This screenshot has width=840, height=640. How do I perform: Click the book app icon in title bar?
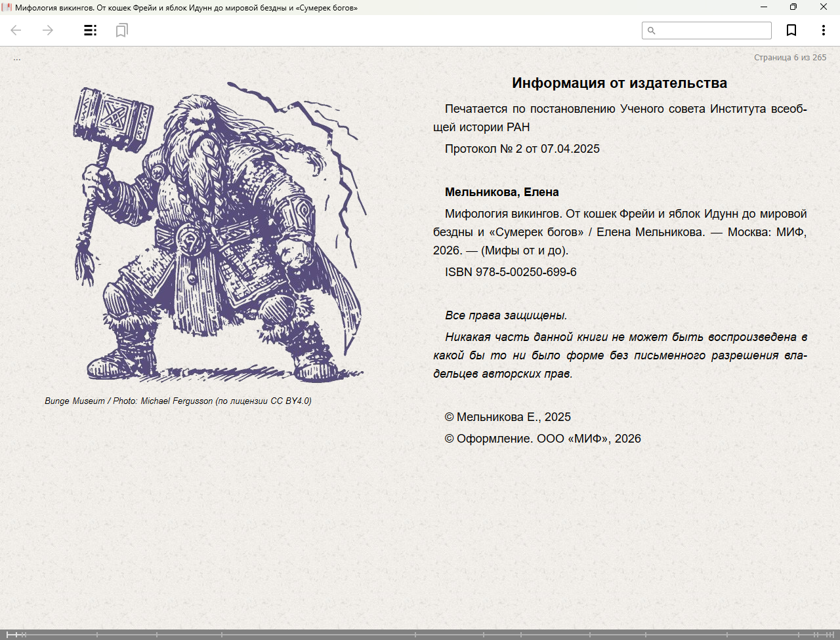coord(7,7)
